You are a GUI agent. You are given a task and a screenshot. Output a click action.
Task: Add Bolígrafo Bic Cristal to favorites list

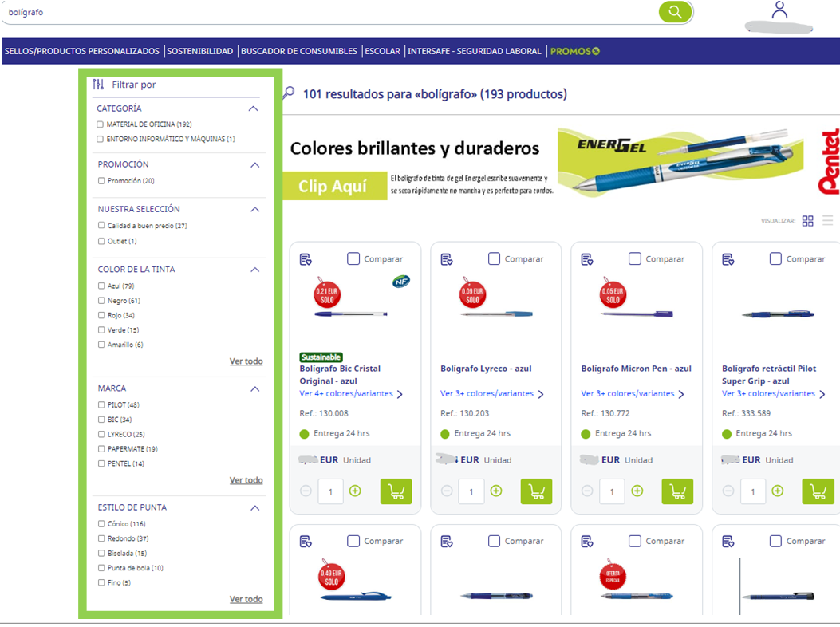tap(306, 259)
